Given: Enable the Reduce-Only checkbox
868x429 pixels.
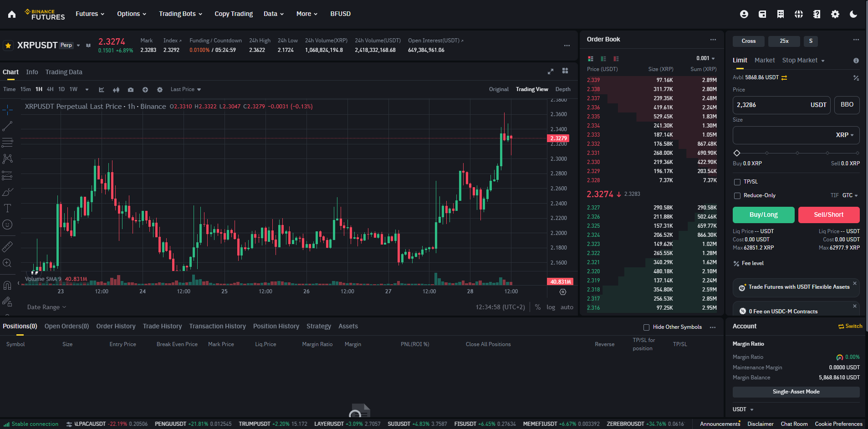Looking at the screenshot, I should (x=737, y=196).
